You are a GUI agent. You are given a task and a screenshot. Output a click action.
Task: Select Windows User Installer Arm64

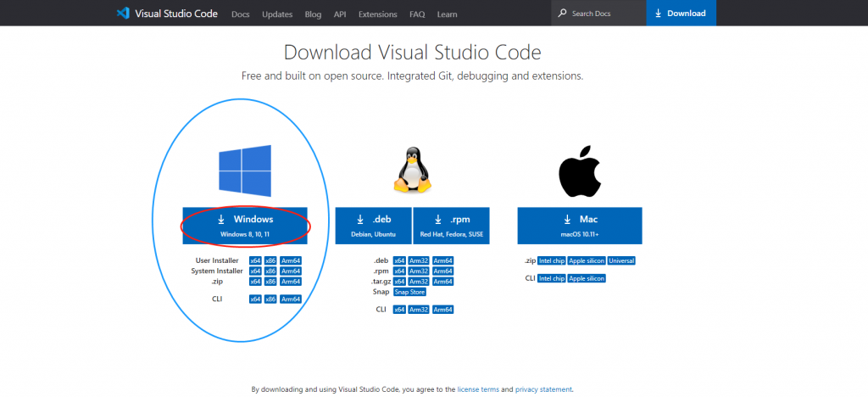(291, 260)
